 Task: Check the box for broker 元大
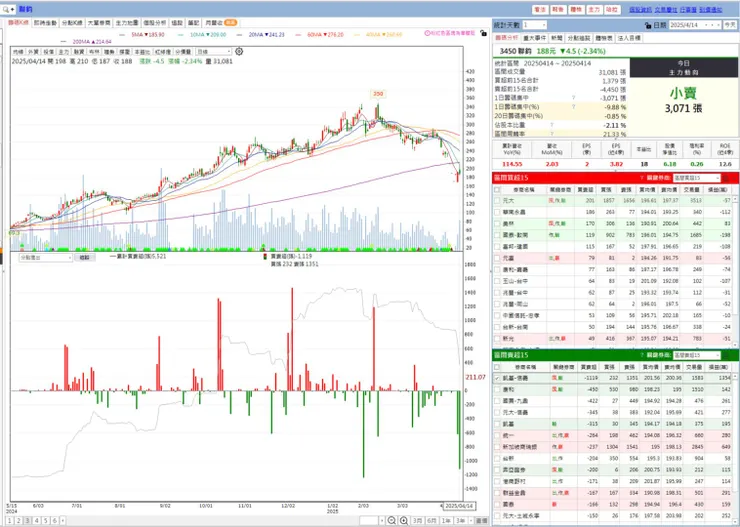(497, 201)
